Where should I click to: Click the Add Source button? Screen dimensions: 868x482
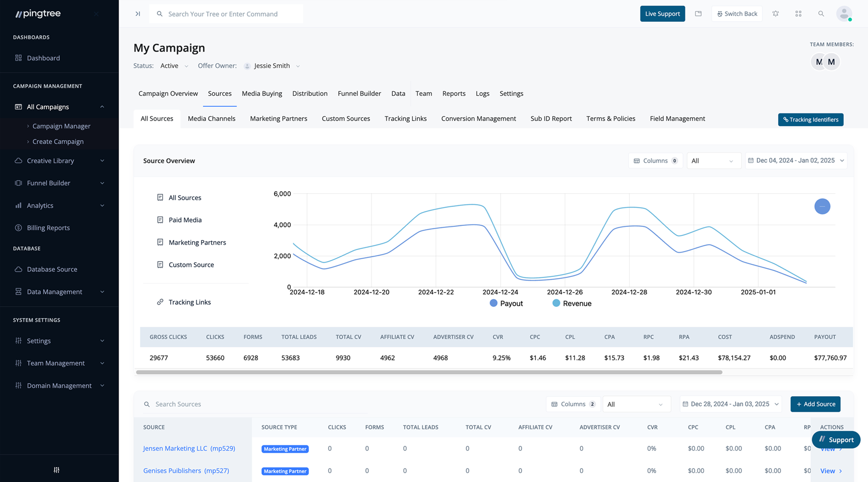tap(815, 404)
